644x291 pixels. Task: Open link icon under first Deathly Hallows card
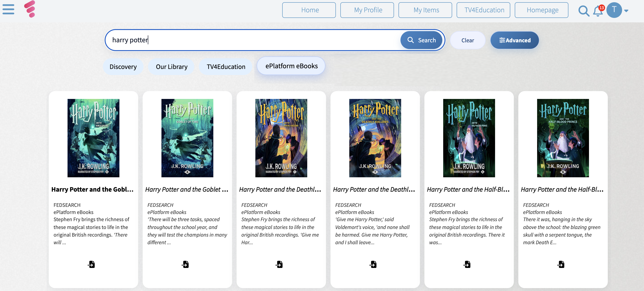(x=279, y=264)
